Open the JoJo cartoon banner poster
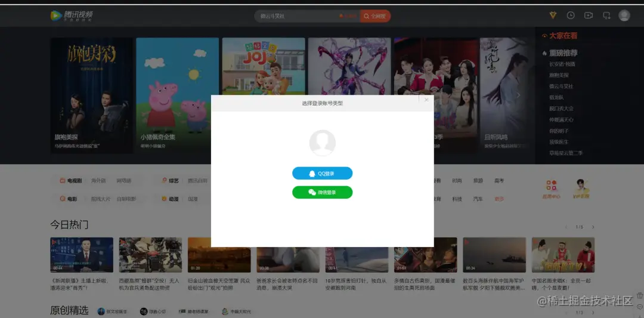The width and height of the screenshot is (644, 318). (264, 67)
